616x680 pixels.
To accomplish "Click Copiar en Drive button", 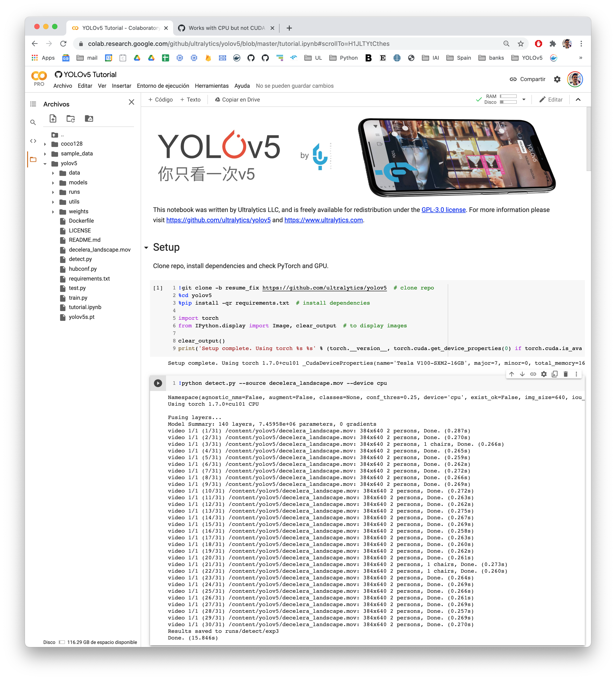I will (237, 100).
